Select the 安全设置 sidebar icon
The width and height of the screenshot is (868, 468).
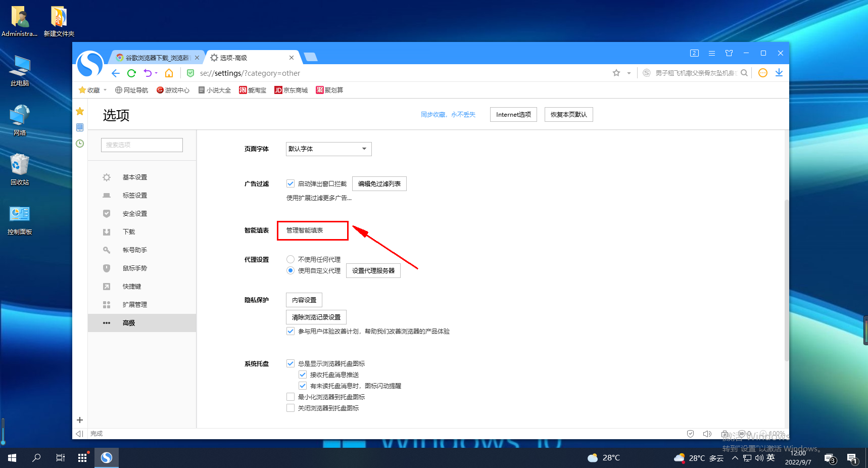[107, 213]
